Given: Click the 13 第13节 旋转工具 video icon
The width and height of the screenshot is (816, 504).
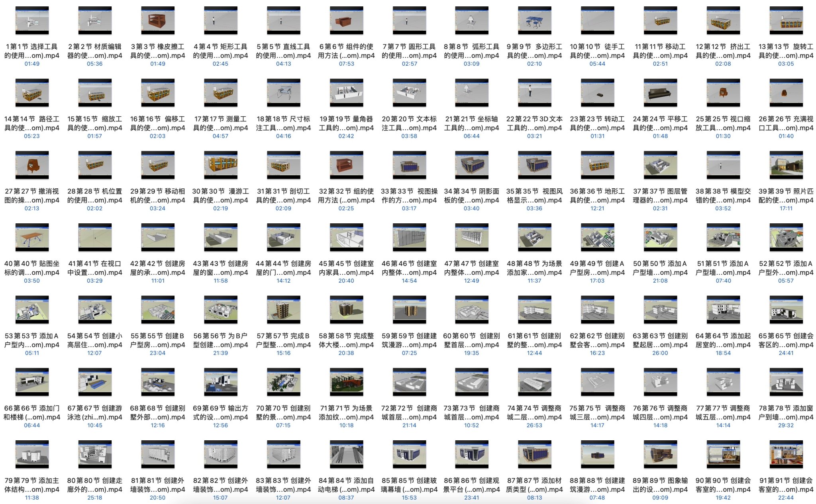Looking at the screenshot, I should pyautogui.click(x=786, y=21).
